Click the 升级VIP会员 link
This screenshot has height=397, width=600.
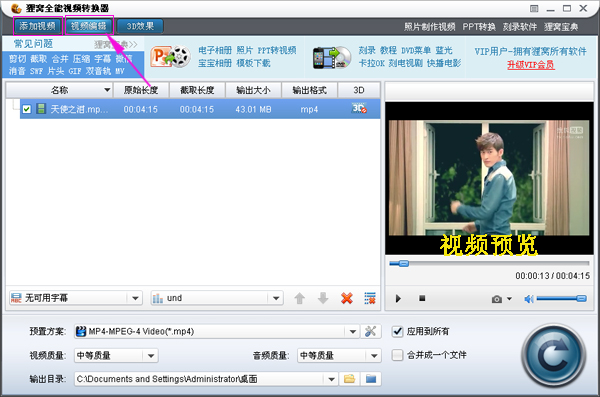(x=531, y=65)
